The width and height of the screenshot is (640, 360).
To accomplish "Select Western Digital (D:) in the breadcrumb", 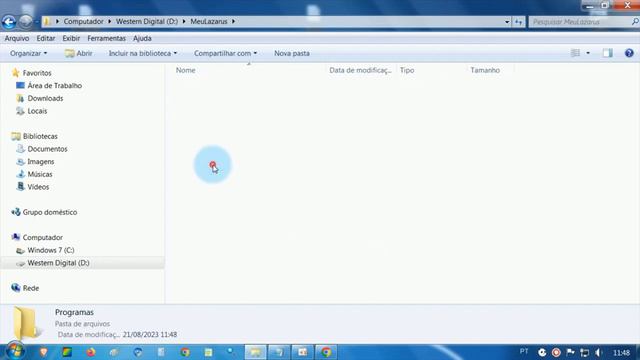I will [x=147, y=21].
